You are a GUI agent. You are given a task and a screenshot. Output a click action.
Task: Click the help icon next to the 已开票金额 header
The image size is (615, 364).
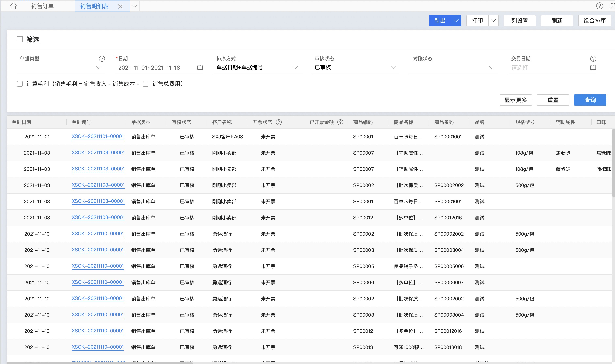point(340,122)
